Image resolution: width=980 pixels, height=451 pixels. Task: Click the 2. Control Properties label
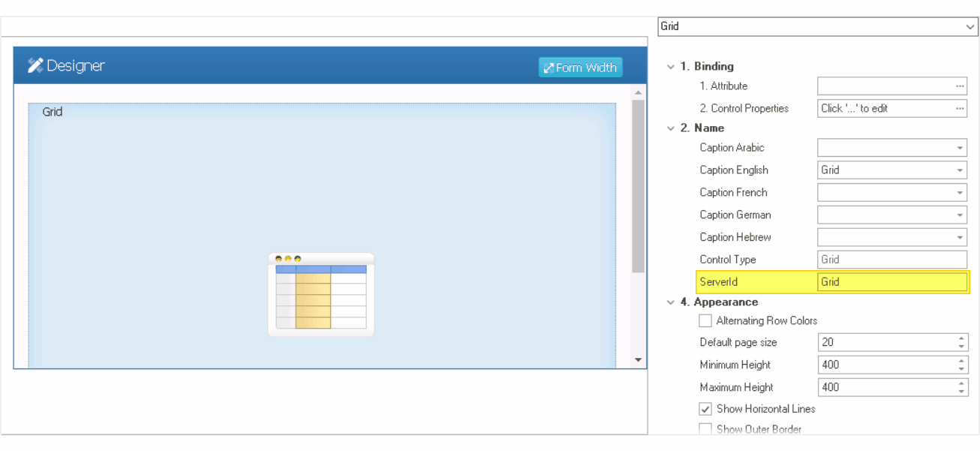[744, 109]
